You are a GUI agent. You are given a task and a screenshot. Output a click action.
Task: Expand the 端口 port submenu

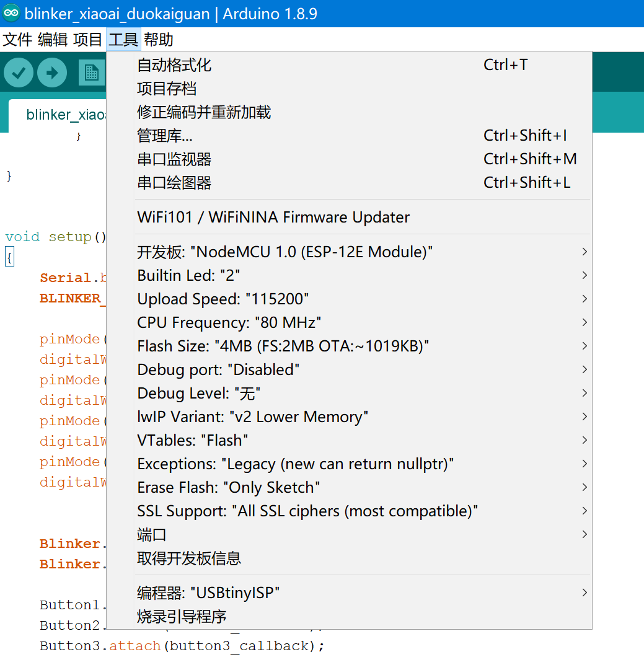(x=349, y=534)
